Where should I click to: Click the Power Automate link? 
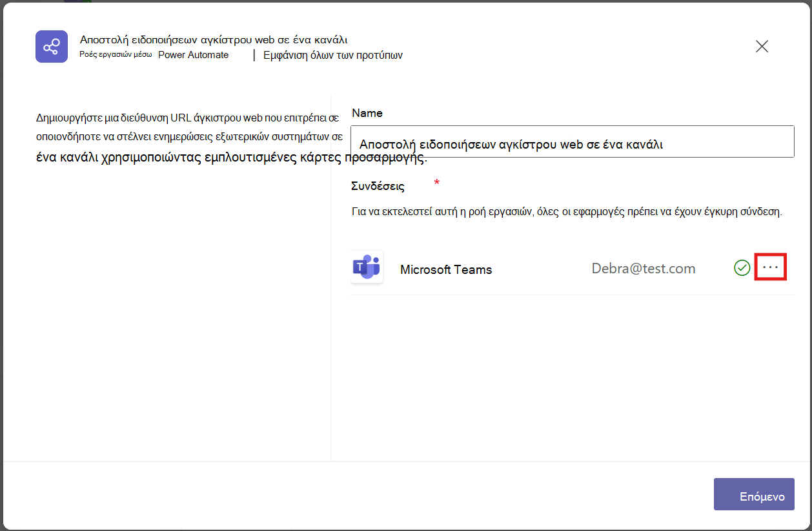pos(194,55)
